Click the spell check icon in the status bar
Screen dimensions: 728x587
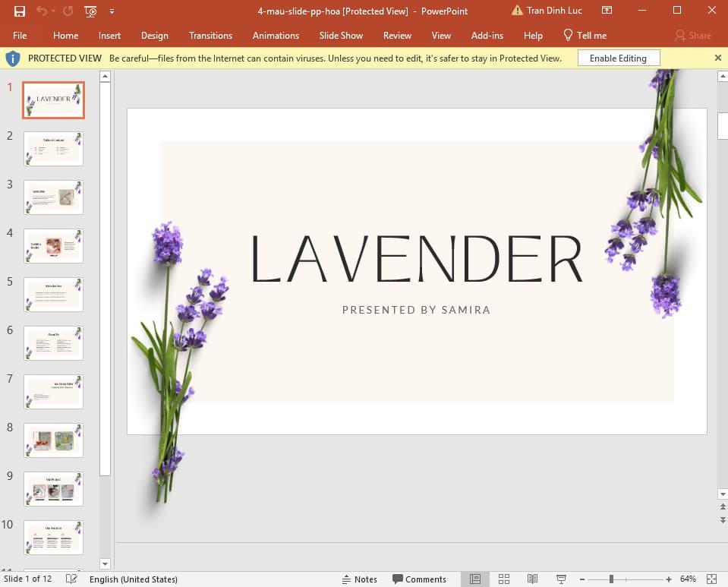coord(71,579)
